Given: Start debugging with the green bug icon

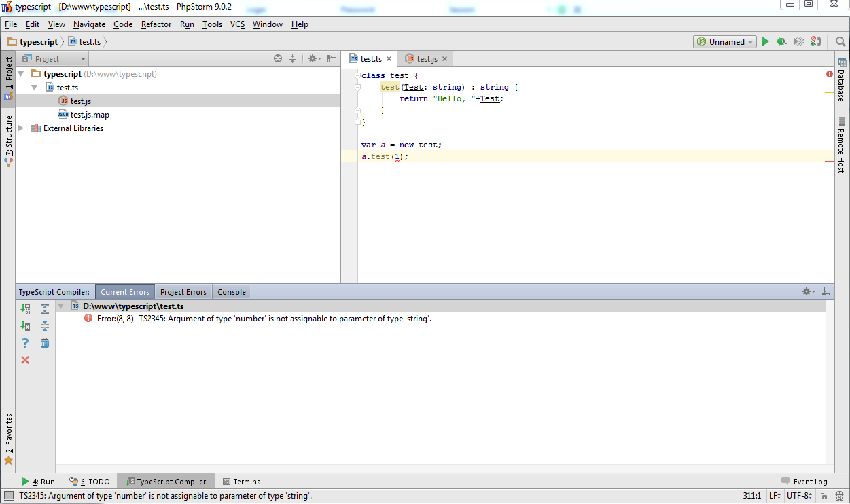Looking at the screenshot, I should [x=782, y=42].
